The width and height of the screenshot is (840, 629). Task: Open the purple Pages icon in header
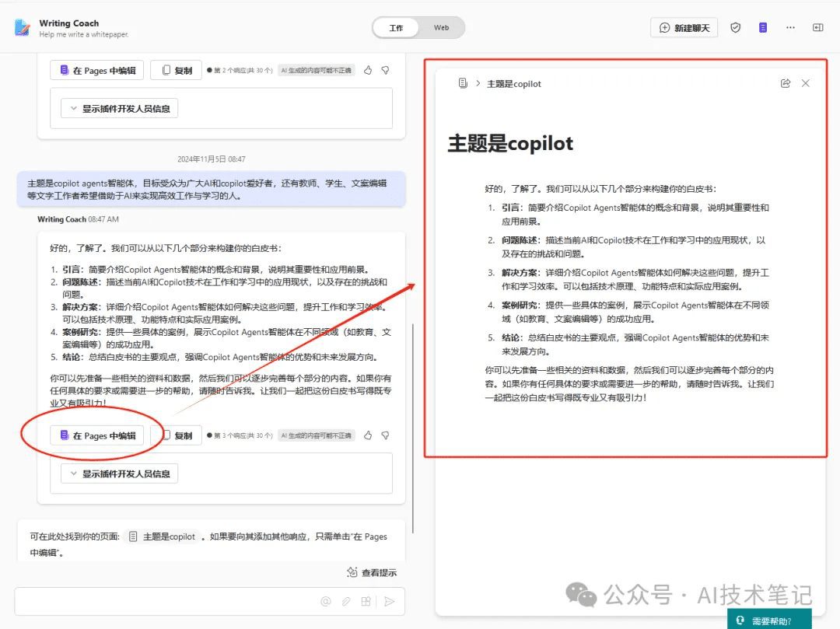[x=763, y=28]
